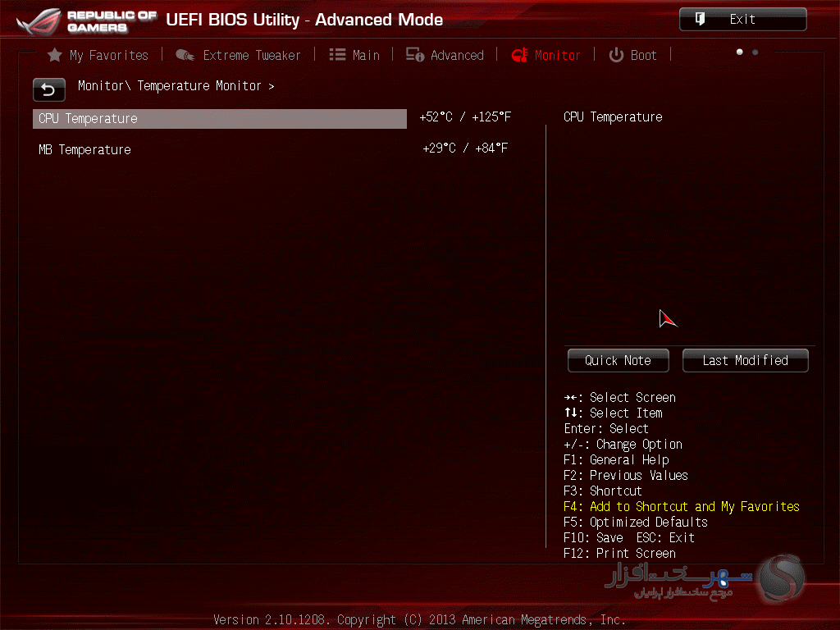This screenshot has height=630, width=840.
Task: Click F1: General Help hint
Action: (616, 460)
